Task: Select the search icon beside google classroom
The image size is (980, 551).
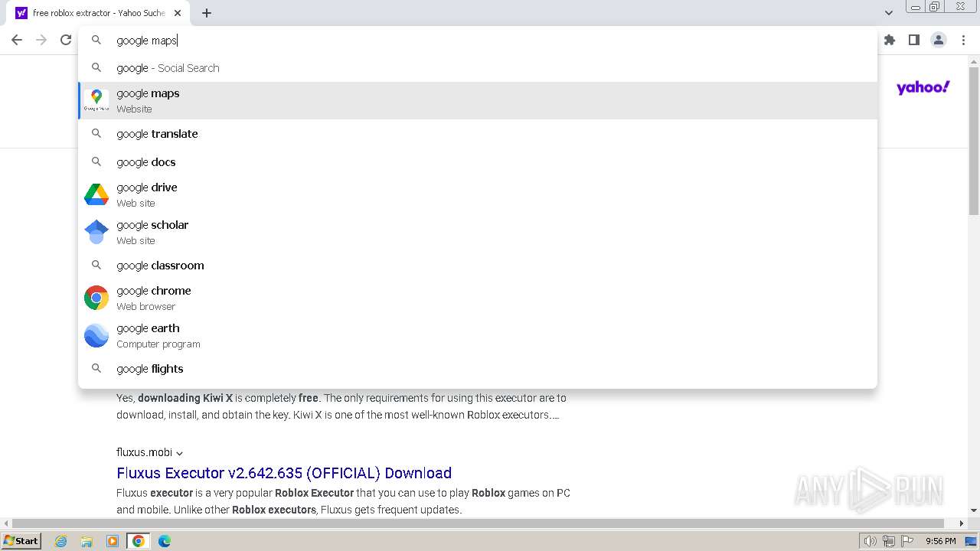Action: pyautogui.click(x=96, y=265)
